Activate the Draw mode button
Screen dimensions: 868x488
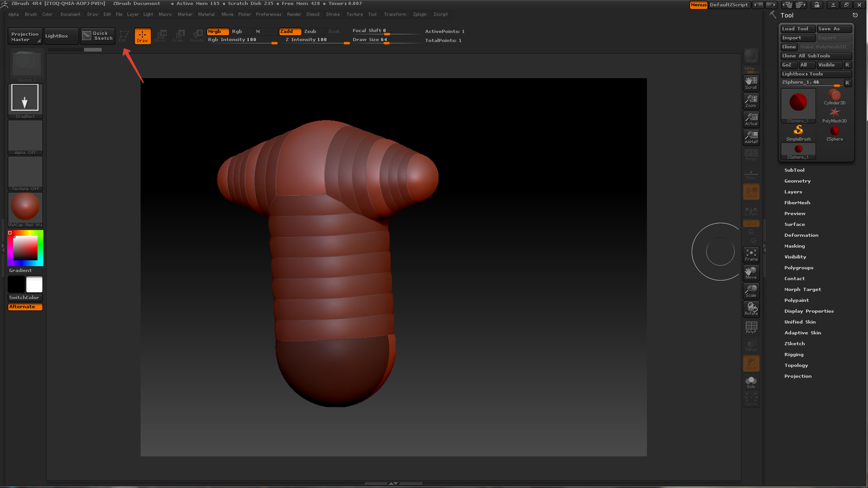point(143,36)
